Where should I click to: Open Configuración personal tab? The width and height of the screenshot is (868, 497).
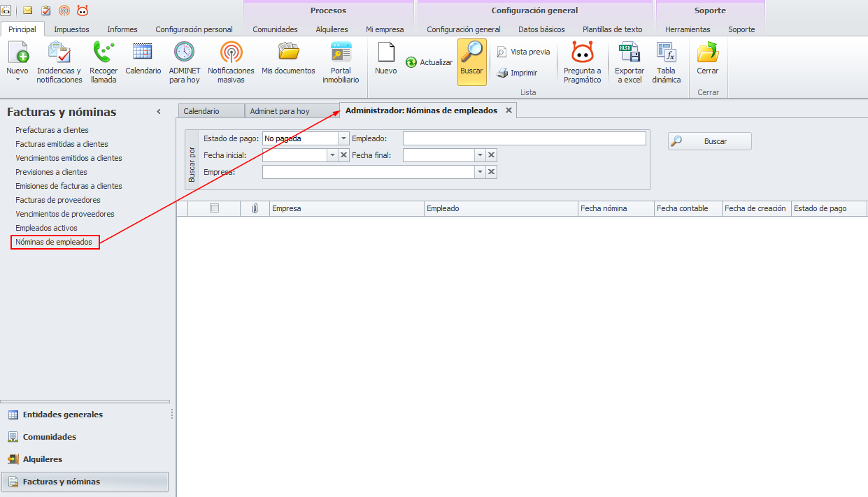tap(194, 29)
